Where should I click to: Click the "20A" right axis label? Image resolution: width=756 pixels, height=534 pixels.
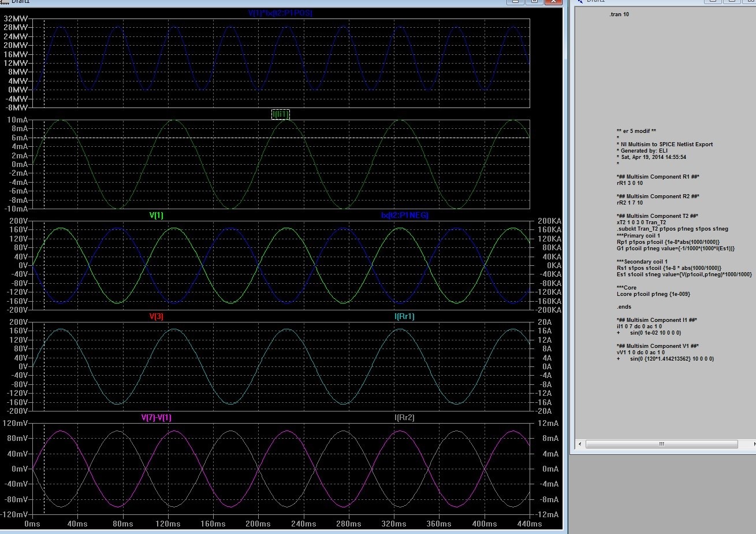coord(544,322)
